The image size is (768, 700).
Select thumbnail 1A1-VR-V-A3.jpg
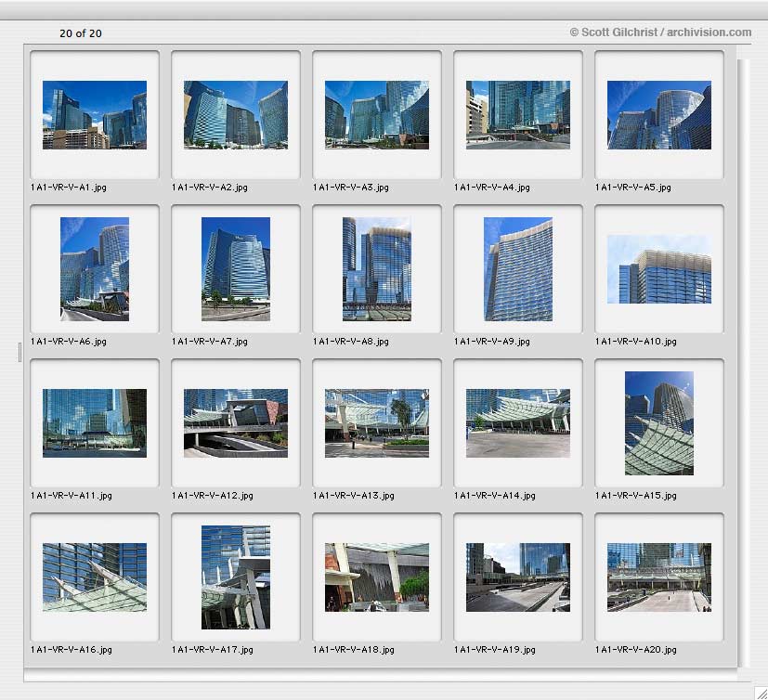click(x=377, y=115)
